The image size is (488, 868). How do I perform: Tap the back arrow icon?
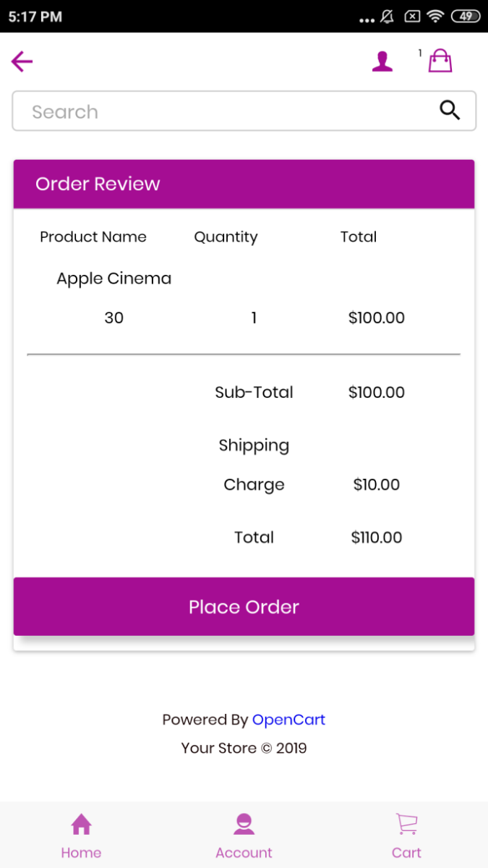pos(22,61)
